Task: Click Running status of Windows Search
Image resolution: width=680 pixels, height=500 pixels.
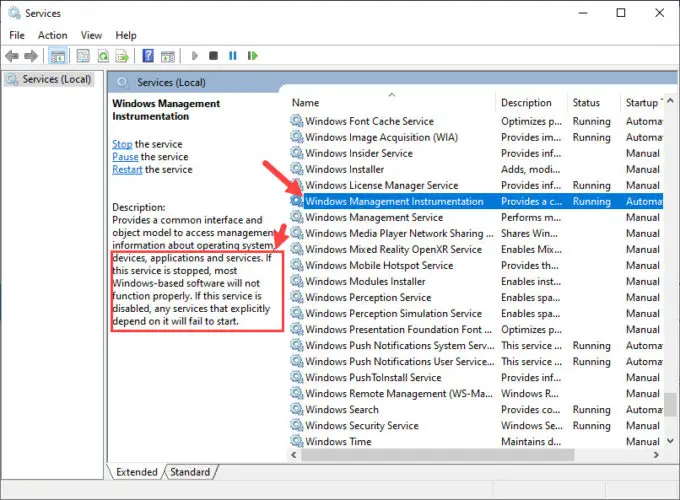Action: click(x=592, y=409)
